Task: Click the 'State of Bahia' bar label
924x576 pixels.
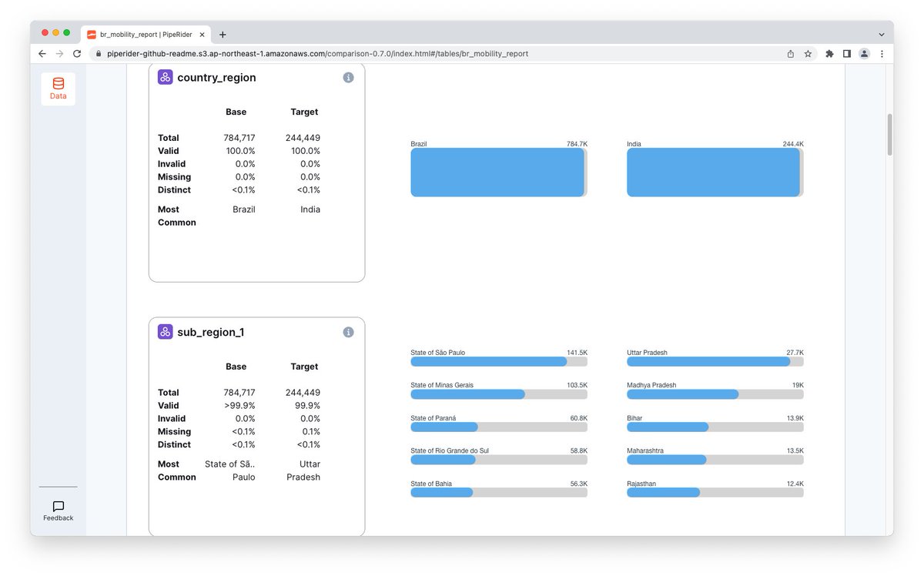Action: [x=431, y=484]
